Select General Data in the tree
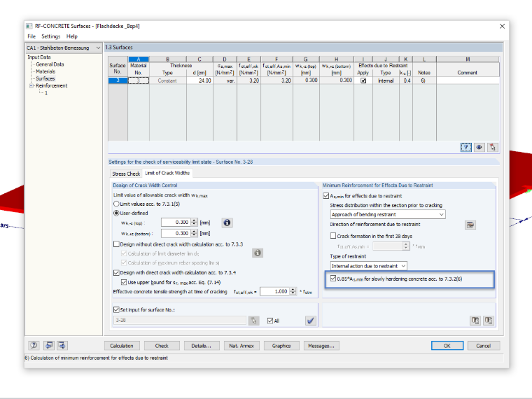Image resolution: width=532 pixels, height=399 pixels. (50, 64)
